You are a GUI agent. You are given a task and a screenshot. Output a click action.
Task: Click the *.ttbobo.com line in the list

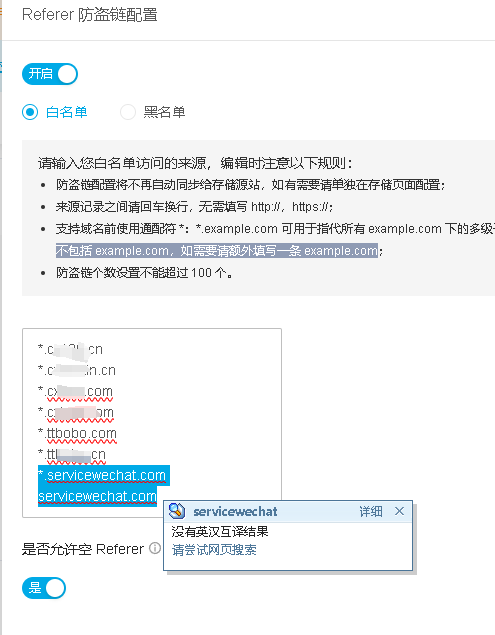point(77,433)
